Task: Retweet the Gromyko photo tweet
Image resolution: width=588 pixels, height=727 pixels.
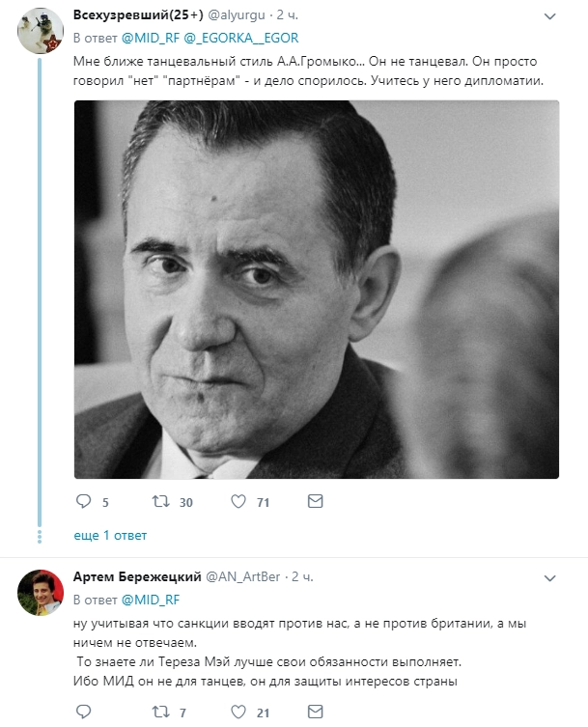Action: click(x=161, y=502)
